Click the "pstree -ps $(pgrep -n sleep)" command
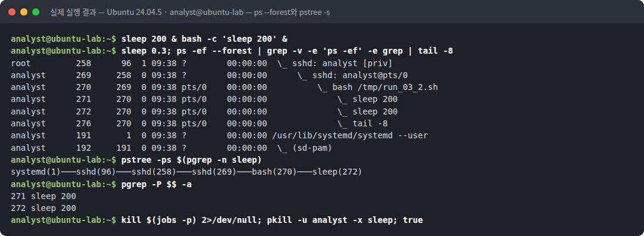This screenshot has width=644, height=236. point(191,160)
